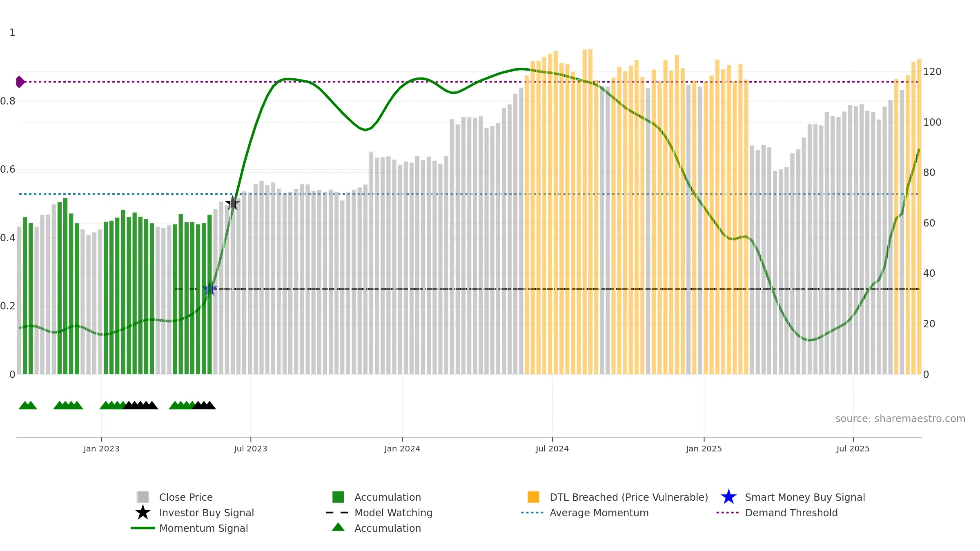Click the Jul 2025 axis label
The width and height of the screenshot is (980, 551).
[x=853, y=449]
